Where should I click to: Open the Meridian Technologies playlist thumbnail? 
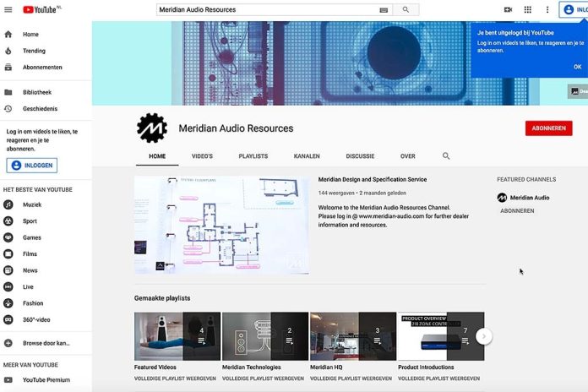[265, 336]
